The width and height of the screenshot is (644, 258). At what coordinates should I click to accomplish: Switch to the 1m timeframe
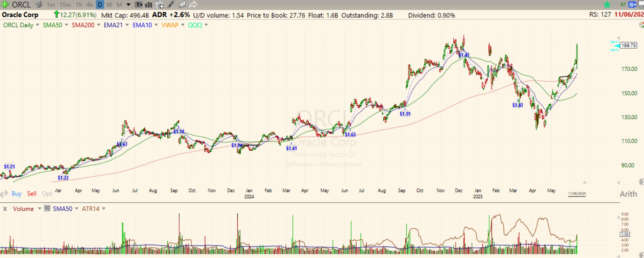(51, 5)
